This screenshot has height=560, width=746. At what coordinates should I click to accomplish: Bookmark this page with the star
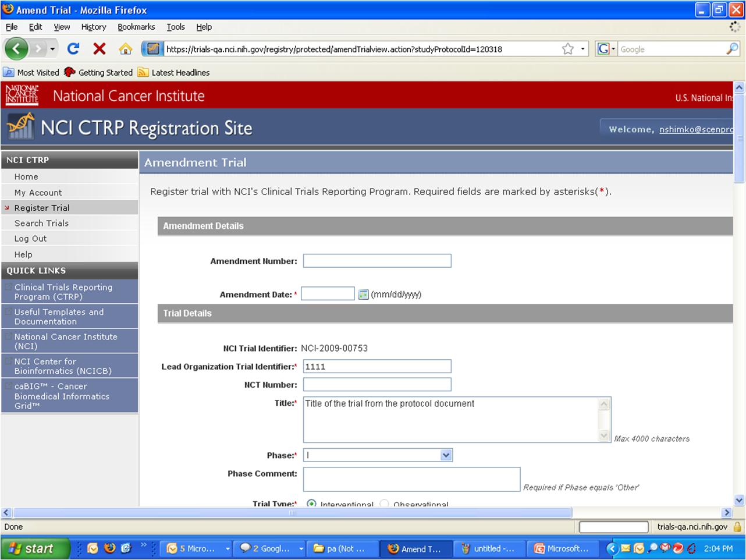tap(568, 49)
